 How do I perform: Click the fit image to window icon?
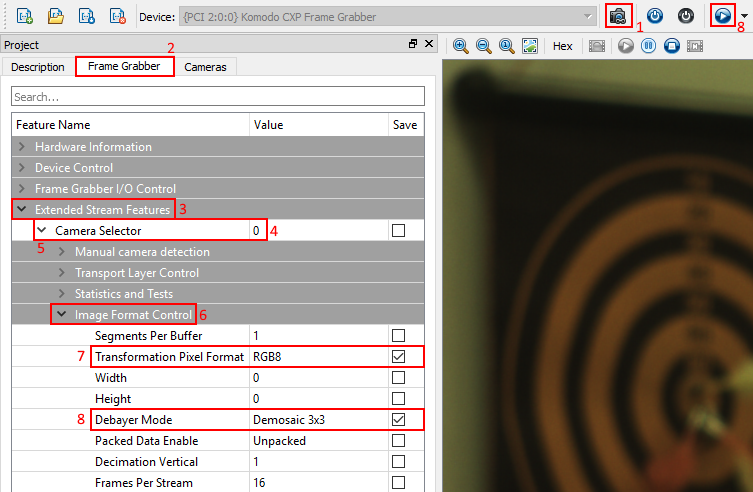tap(530, 46)
